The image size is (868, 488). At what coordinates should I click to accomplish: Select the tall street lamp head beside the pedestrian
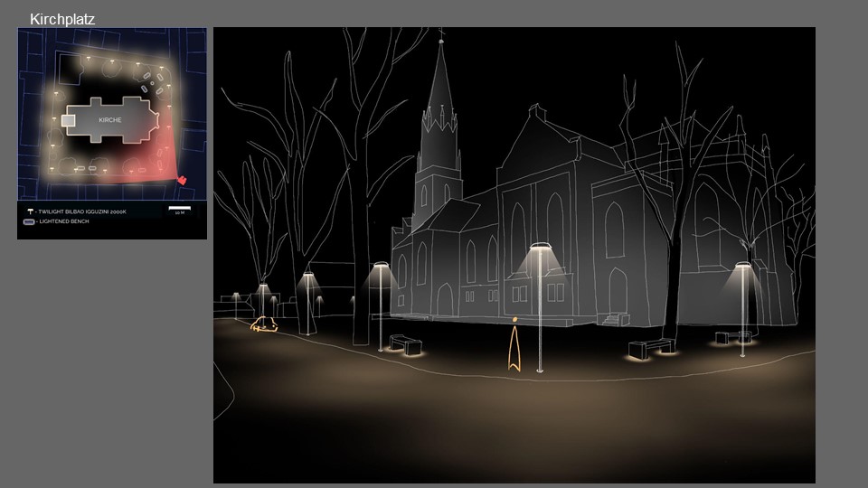[x=541, y=247]
